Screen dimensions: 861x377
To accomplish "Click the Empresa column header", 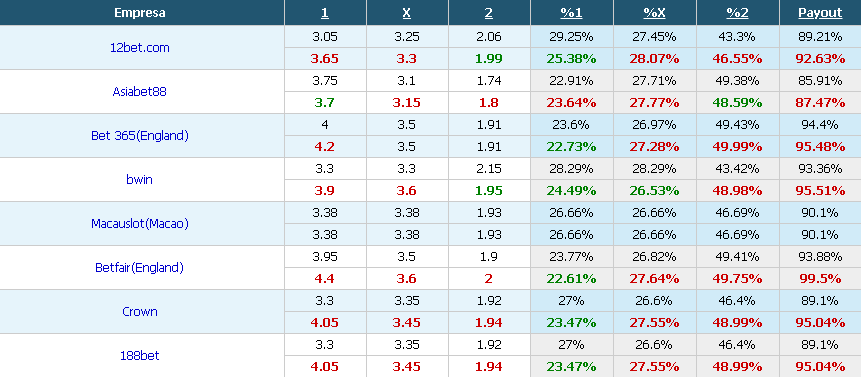I will click(139, 13).
